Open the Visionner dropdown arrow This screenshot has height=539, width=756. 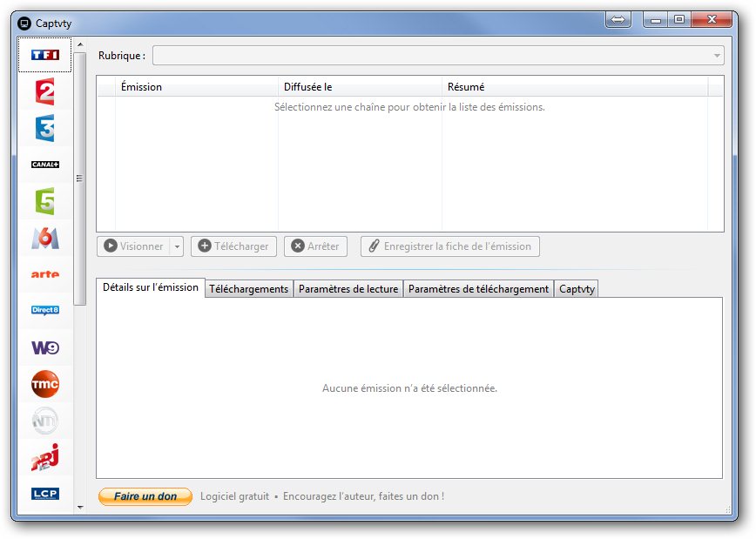tap(177, 246)
